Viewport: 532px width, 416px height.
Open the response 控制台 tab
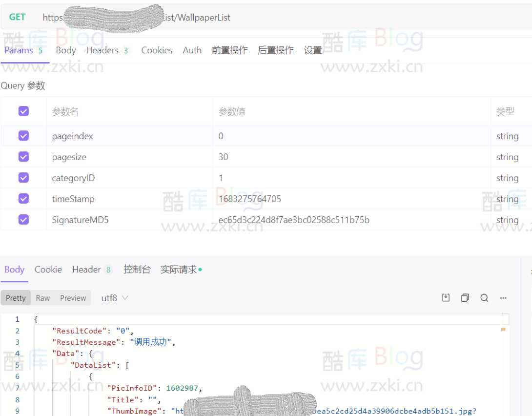point(137,270)
